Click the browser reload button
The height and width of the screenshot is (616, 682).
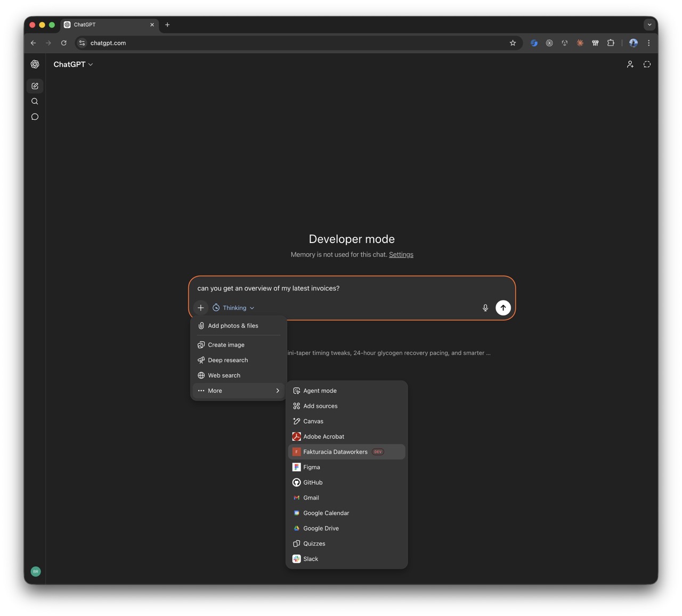64,43
